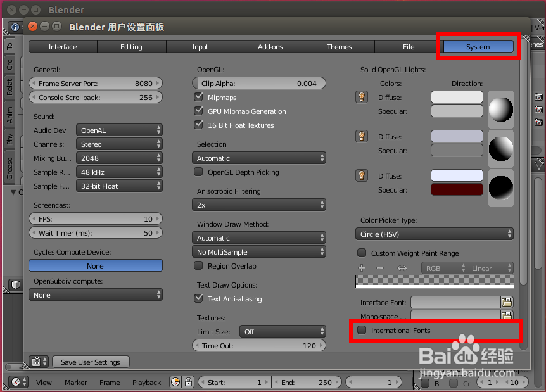Click the lock icon in the timeline header
Image resolution: width=546 pixels, height=392 pixels.
pyautogui.click(x=188, y=381)
